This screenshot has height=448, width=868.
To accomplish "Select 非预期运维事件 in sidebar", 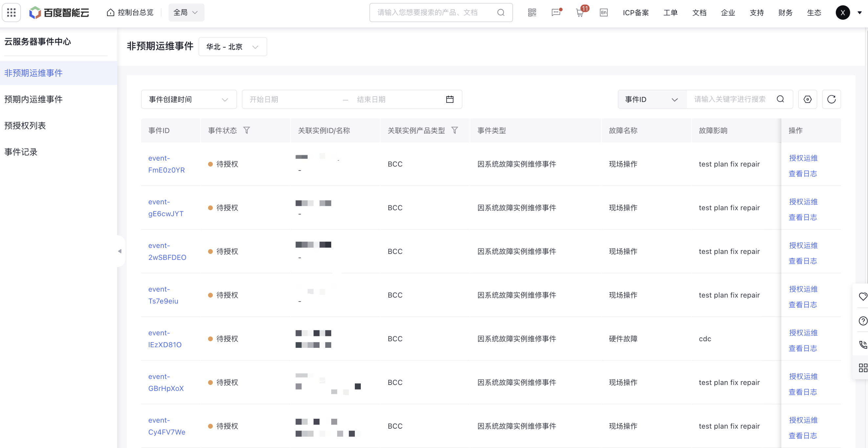I will pyautogui.click(x=58, y=73).
